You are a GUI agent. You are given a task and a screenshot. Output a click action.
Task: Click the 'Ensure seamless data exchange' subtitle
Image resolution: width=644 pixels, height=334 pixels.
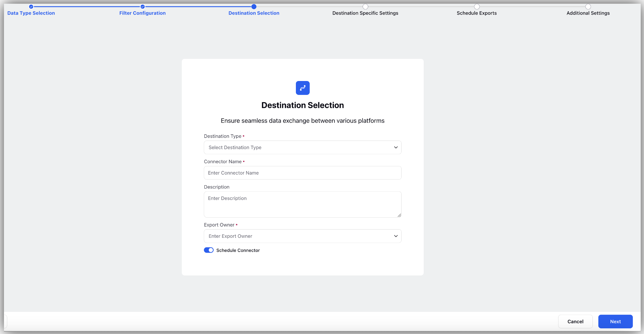303,121
